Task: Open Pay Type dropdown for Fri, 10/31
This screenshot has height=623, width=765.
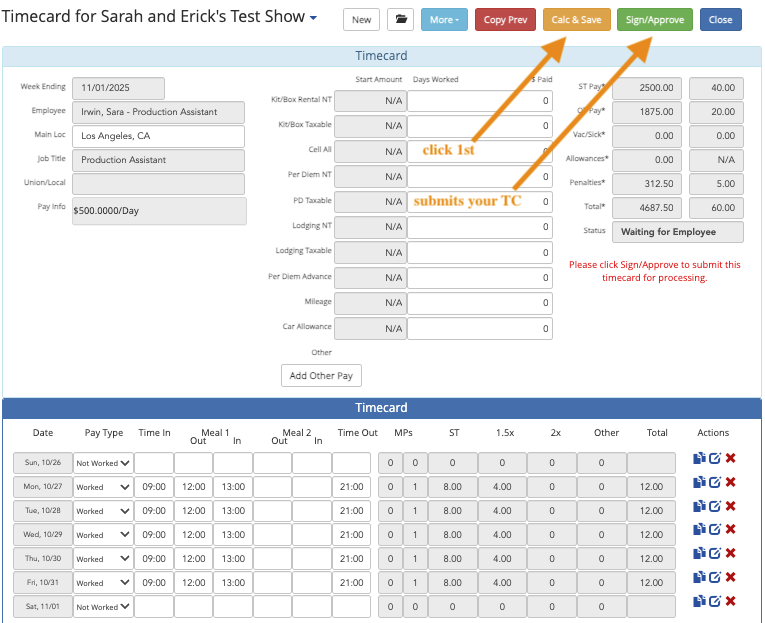Action: [103, 583]
